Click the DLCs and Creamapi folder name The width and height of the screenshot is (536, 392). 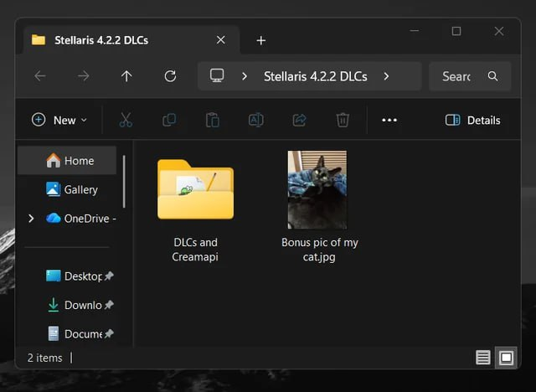[195, 250]
